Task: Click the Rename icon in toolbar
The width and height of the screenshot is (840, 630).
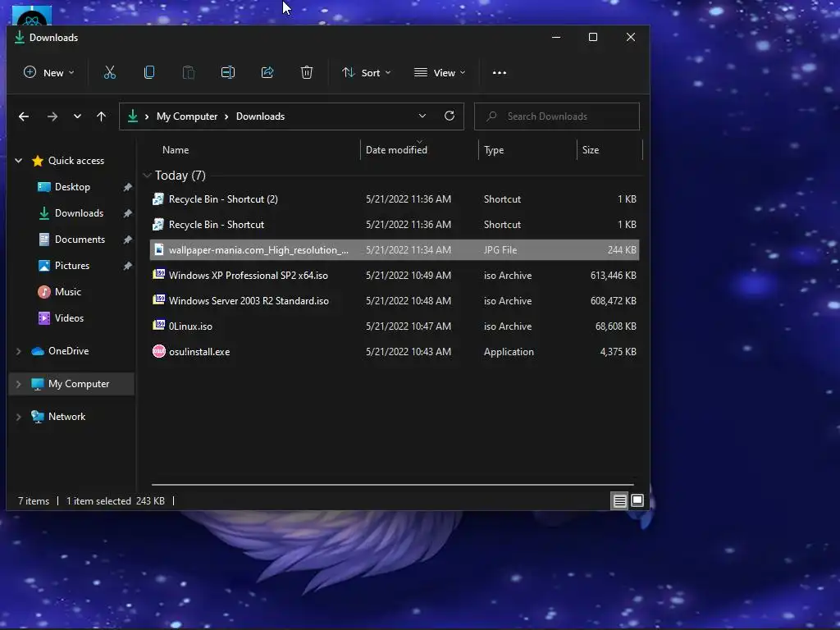Action: 228,72
